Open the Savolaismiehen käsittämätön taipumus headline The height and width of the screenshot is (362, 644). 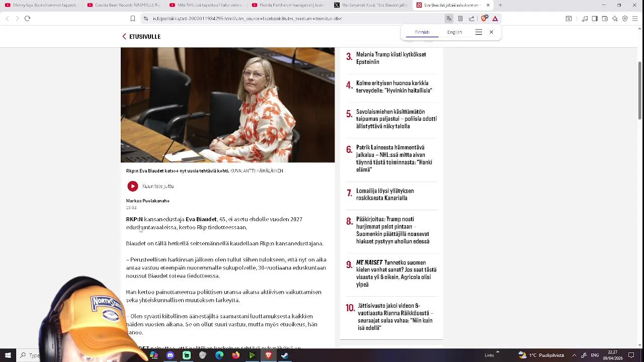396,119
